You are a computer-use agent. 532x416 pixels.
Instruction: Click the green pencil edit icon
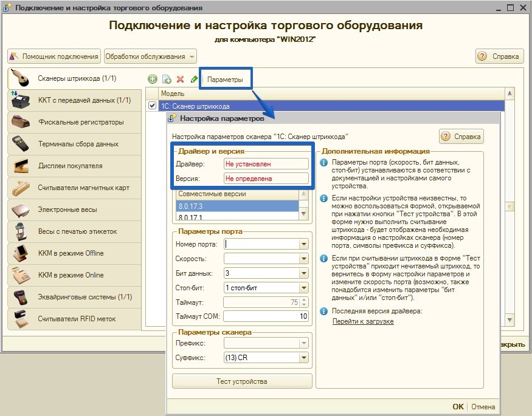pos(194,80)
